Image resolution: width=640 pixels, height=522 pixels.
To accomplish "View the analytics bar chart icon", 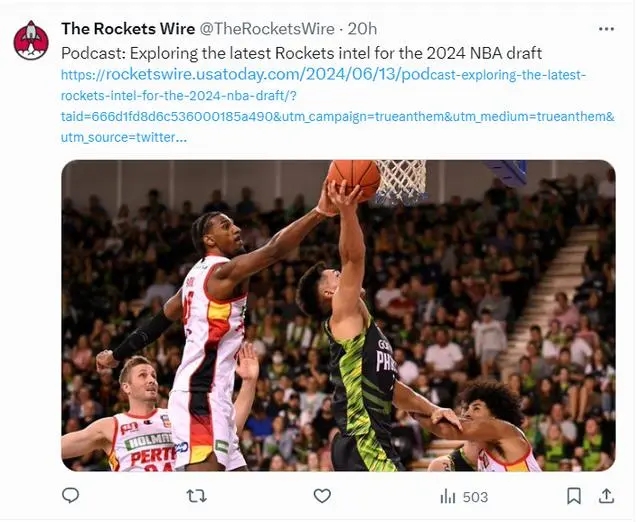I will pyautogui.click(x=448, y=497).
